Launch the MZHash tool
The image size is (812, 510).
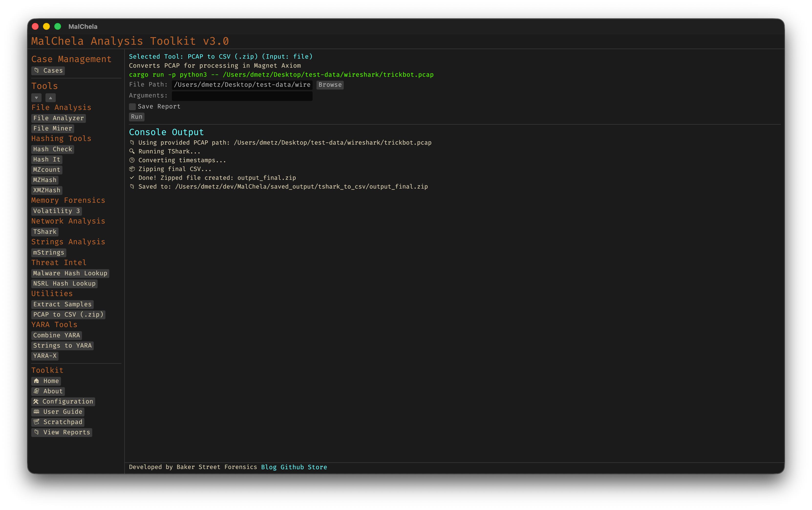45,180
